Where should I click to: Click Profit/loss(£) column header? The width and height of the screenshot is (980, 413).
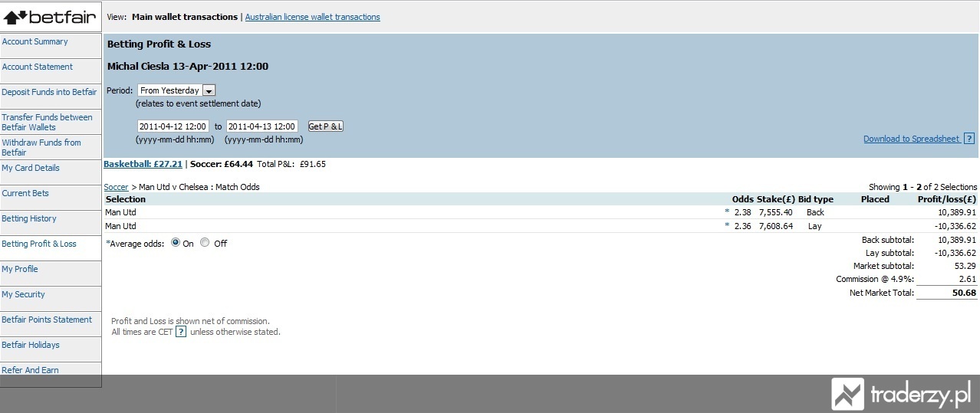click(x=947, y=199)
